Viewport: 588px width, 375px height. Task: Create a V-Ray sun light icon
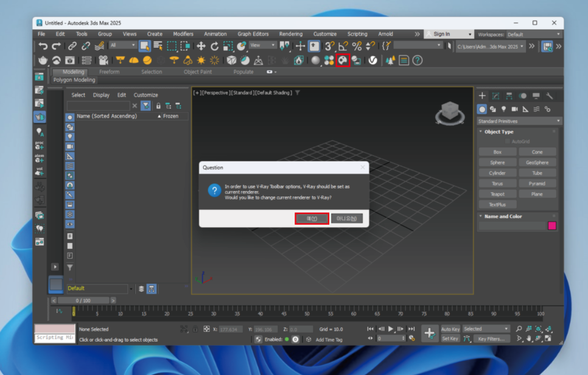pos(201,60)
